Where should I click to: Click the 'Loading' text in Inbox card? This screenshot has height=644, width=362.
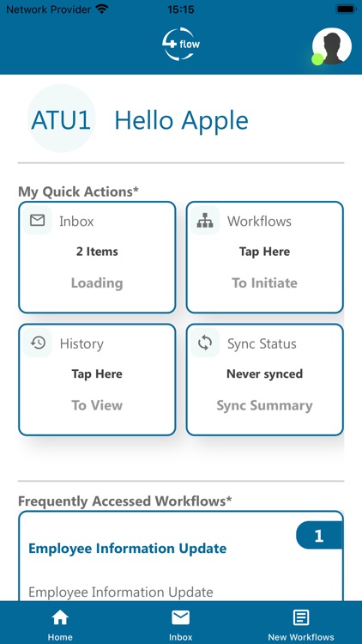point(97,283)
